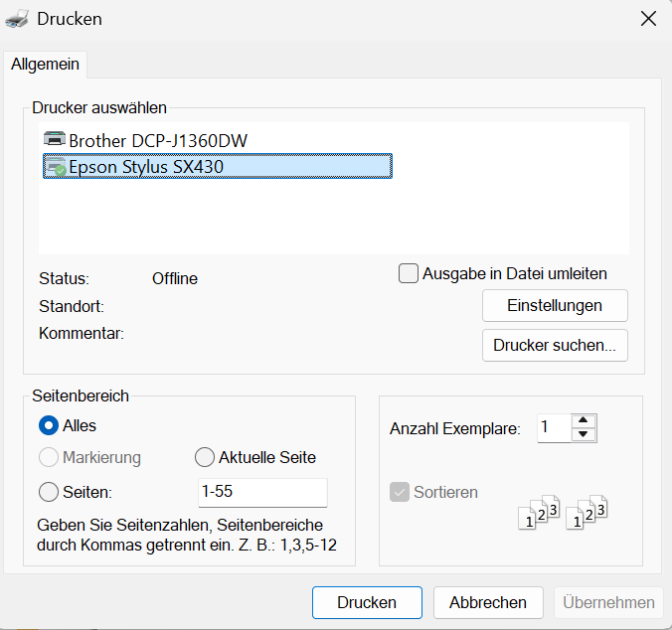Click the Seiten range field showing 1-55

click(x=262, y=493)
